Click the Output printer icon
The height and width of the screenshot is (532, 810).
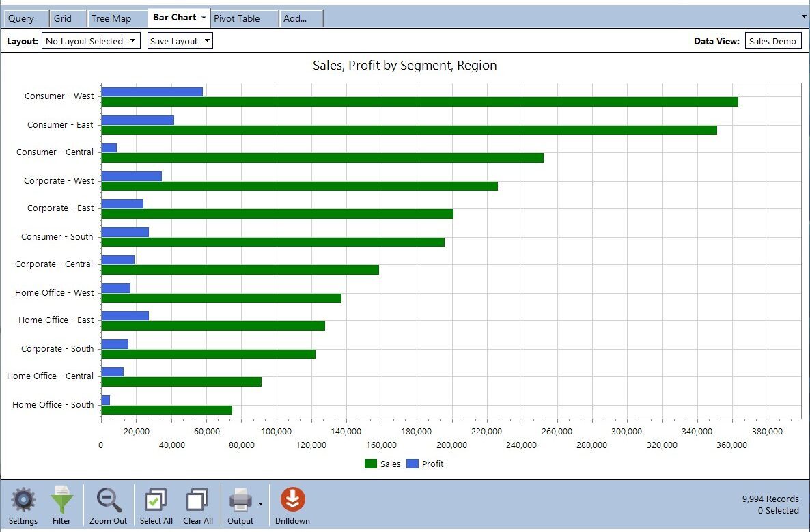240,501
